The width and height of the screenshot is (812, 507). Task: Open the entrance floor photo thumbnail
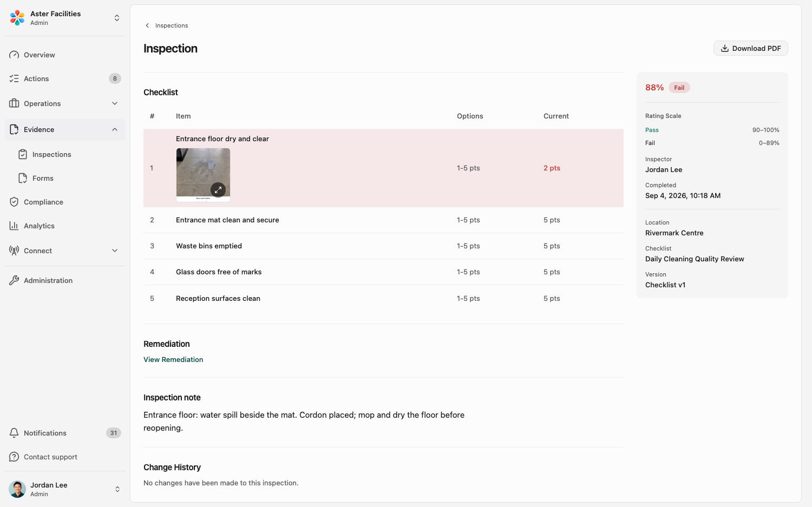coord(203,175)
